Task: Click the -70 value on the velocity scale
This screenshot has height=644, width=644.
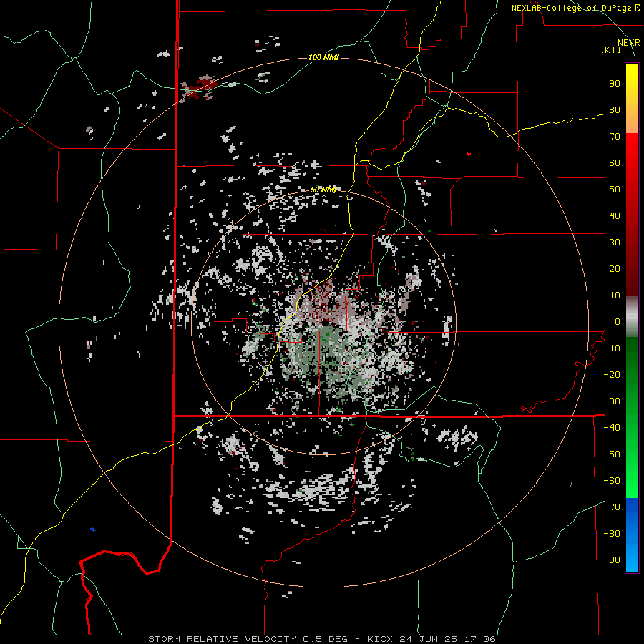Action: tap(612, 507)
